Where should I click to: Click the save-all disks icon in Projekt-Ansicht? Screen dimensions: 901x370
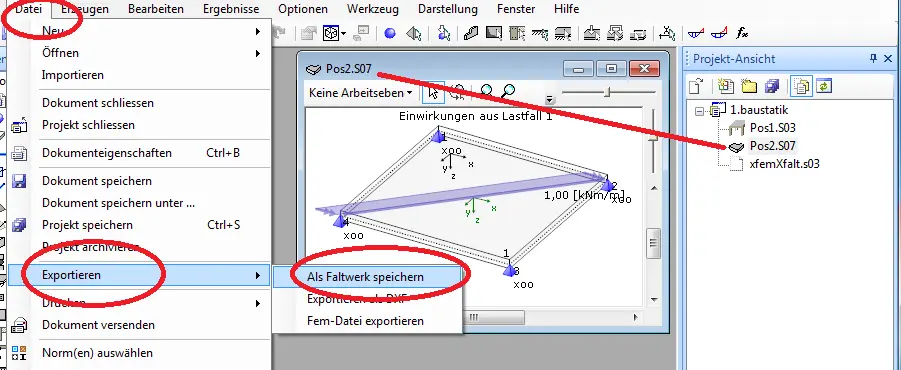[772, 87]
